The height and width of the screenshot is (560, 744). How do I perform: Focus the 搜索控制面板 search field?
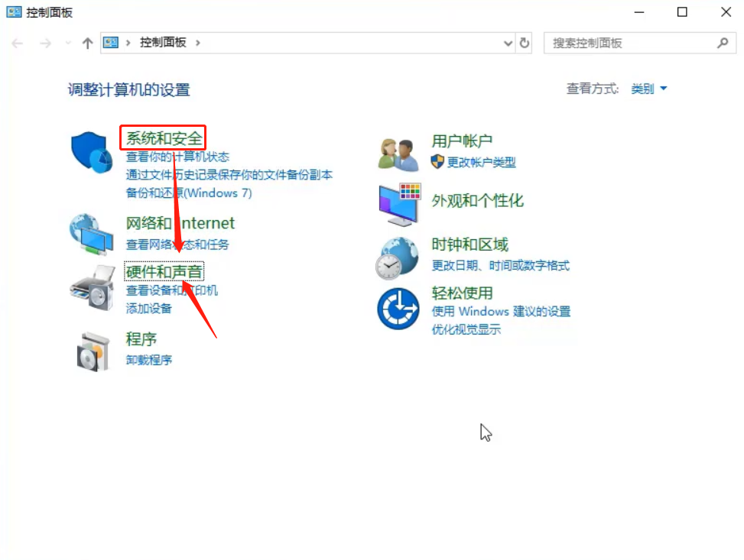639,43
